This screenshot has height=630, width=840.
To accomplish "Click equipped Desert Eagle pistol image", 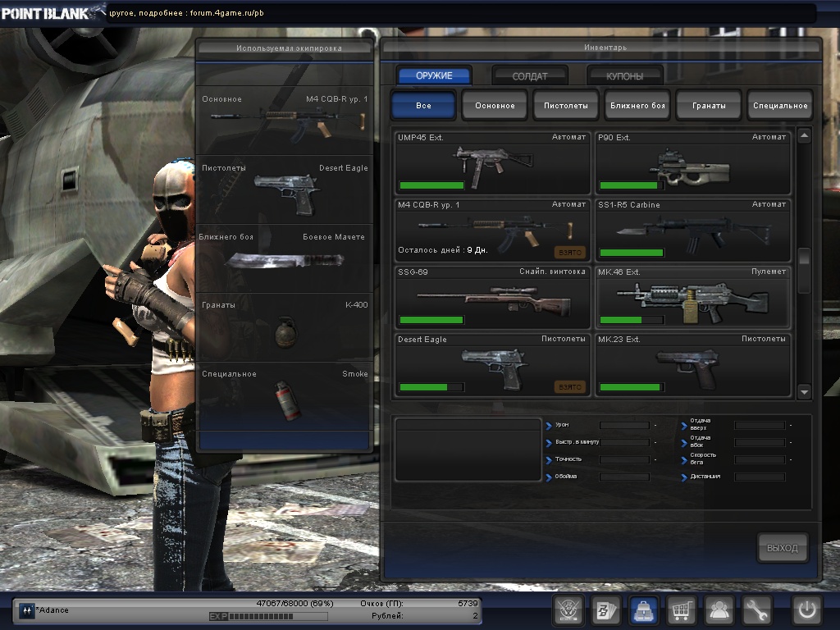I will click(x=287, y=194).
